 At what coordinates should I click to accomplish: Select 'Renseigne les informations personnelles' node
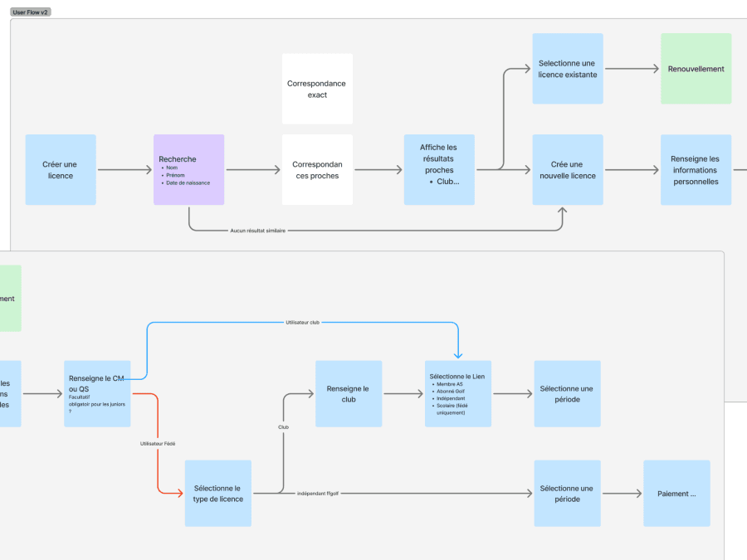696,169
